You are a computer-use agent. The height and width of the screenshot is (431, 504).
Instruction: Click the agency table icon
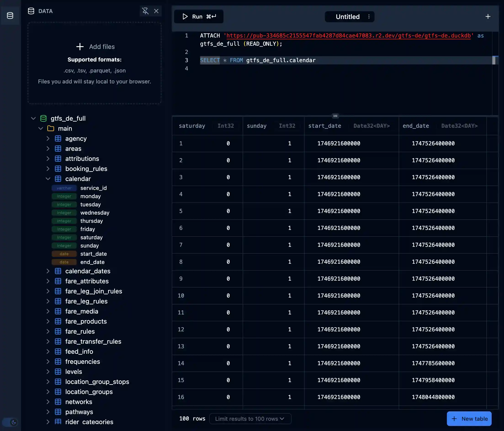58,139
